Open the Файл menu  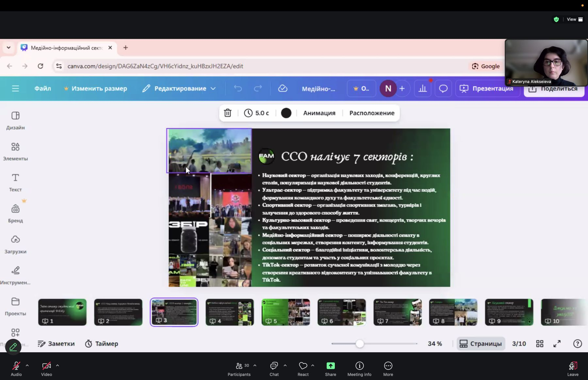click(43, 89)
